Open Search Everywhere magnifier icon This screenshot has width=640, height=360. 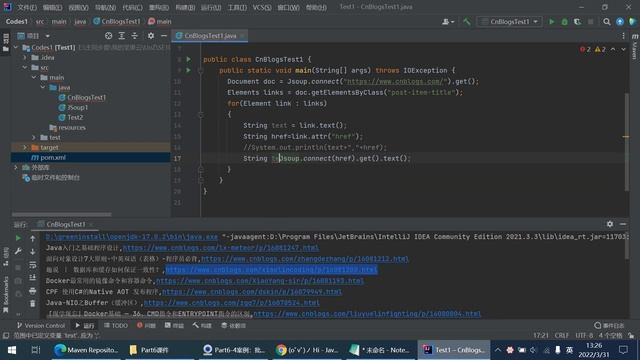tap(607, 22)
